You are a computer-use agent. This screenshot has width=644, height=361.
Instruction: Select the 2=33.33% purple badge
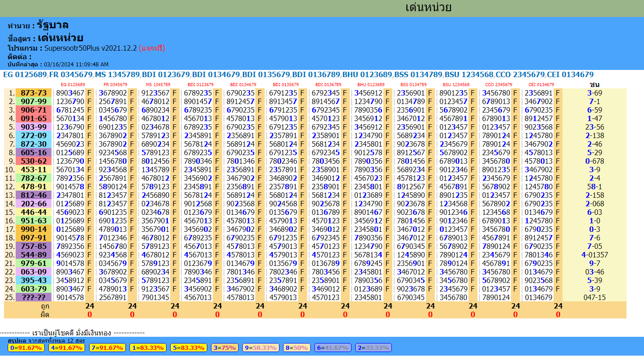coord(374,348)
